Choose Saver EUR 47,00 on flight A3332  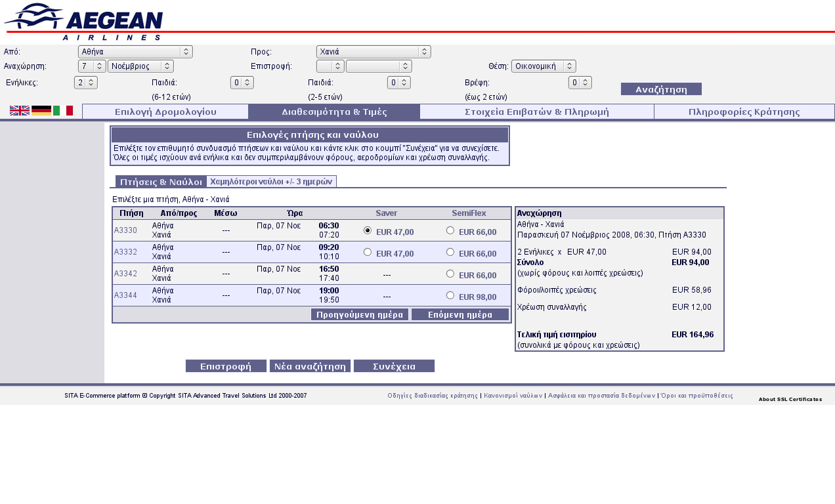tap(368, 252)
